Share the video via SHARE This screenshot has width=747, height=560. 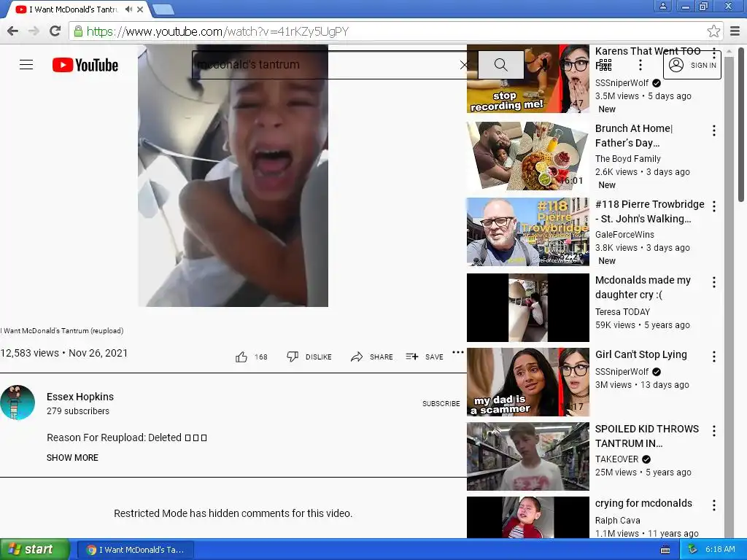click(371, 357)
